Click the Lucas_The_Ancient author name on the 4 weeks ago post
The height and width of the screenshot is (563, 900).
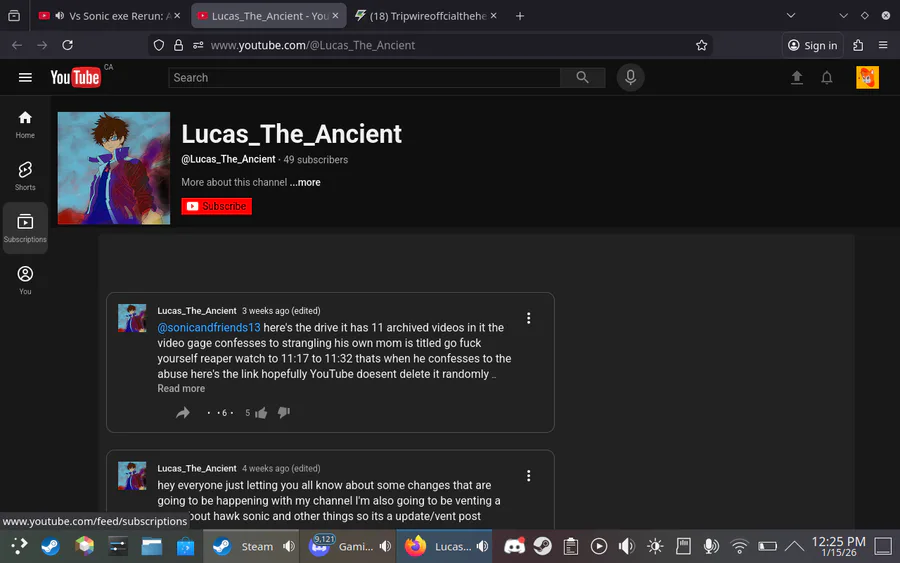click(x=197, y=468)
